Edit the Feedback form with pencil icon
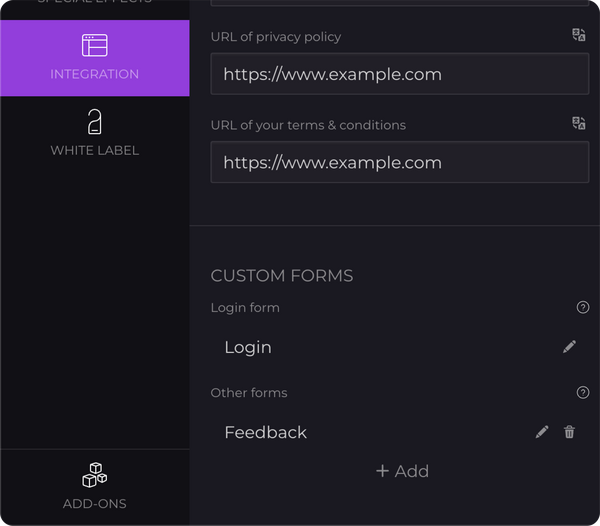 pyautogui.click(x=542, y=432)
